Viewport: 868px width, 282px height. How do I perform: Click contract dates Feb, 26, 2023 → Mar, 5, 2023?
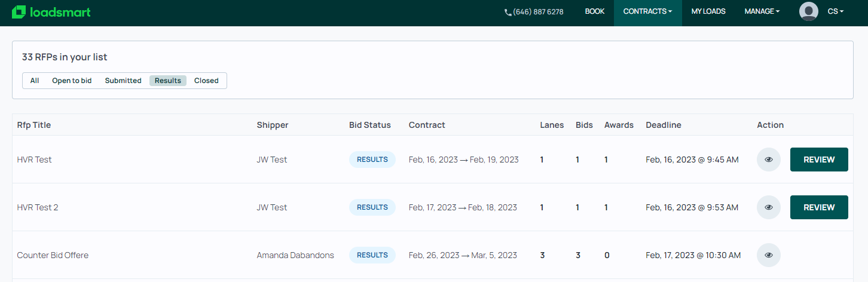click(463, 255)
